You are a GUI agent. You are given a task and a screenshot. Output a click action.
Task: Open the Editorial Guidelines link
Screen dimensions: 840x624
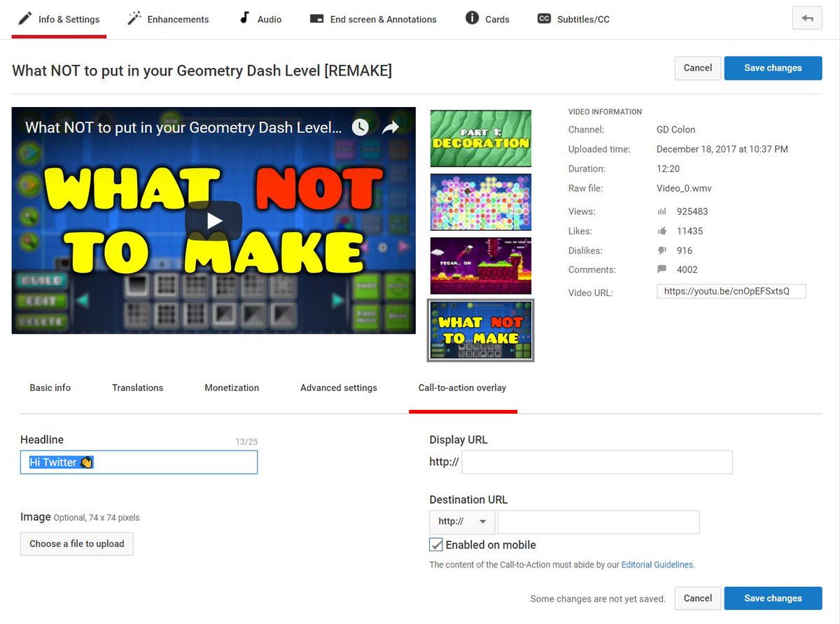tap(657, 565)
